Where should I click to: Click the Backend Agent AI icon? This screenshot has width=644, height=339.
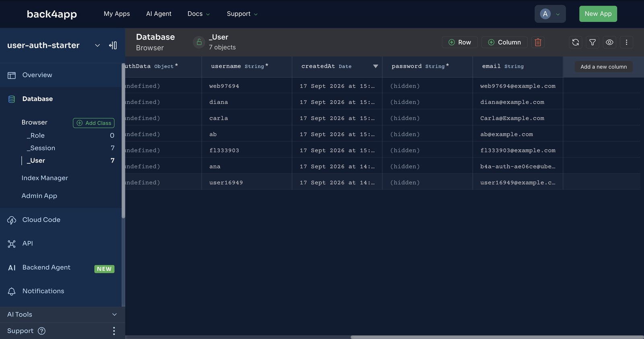pos(12,268)
